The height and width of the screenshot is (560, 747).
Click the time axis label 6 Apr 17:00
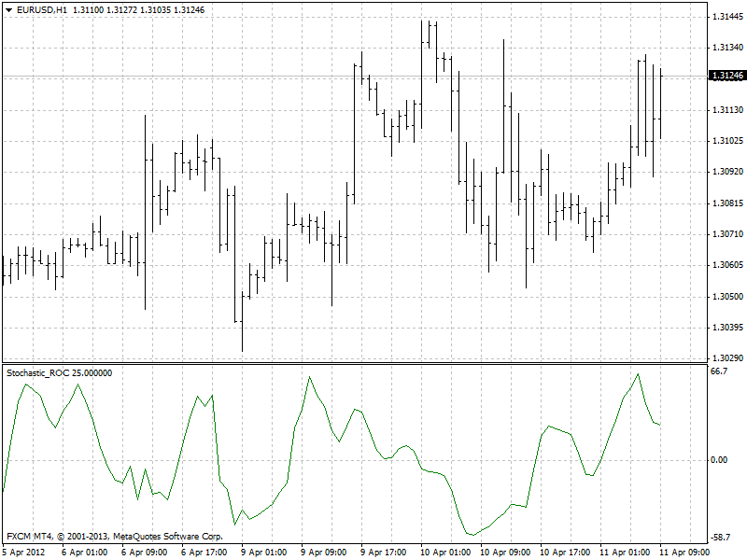(204, 553)
